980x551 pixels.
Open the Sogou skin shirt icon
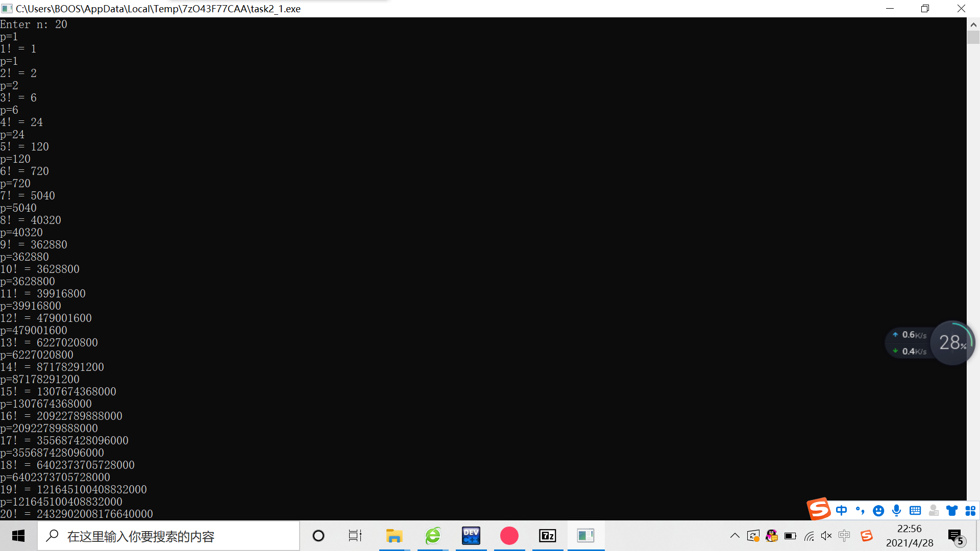pos(951,511)
